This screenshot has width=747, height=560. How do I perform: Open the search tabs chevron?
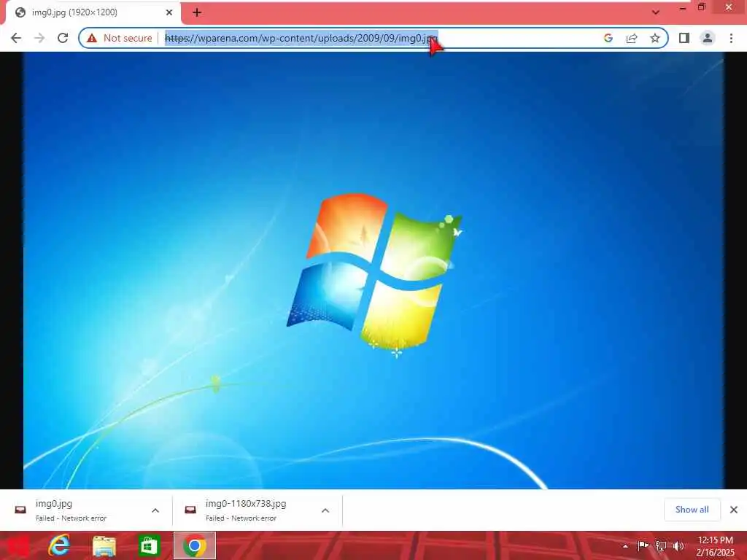(656, 12)
